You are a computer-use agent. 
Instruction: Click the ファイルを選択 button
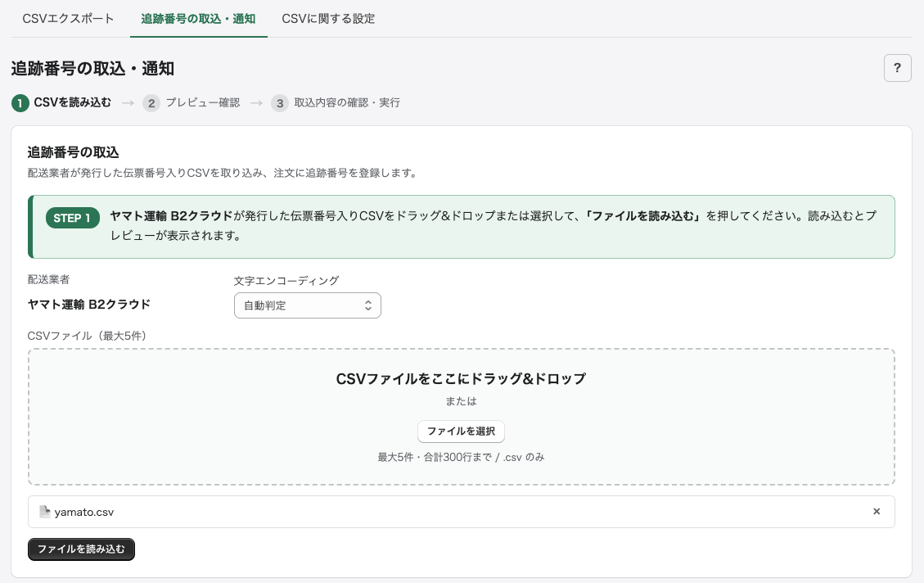461,432
